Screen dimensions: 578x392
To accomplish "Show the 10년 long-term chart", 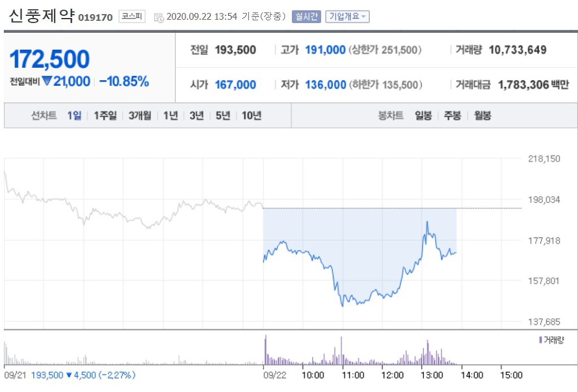I will (x=251, y=115).
